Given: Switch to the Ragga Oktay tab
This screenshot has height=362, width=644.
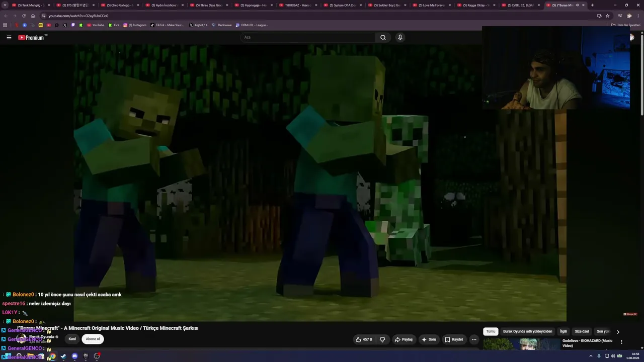Looking at the screenshot, I should 477,5.
